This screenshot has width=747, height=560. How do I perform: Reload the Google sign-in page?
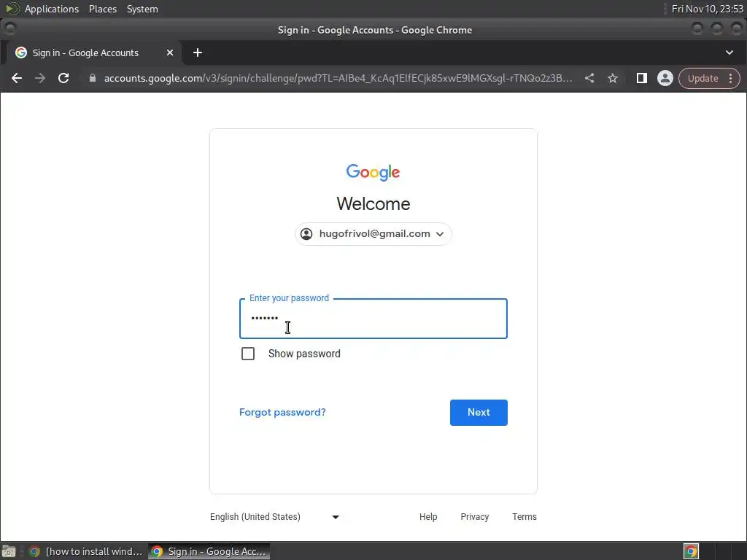[63, 78]
